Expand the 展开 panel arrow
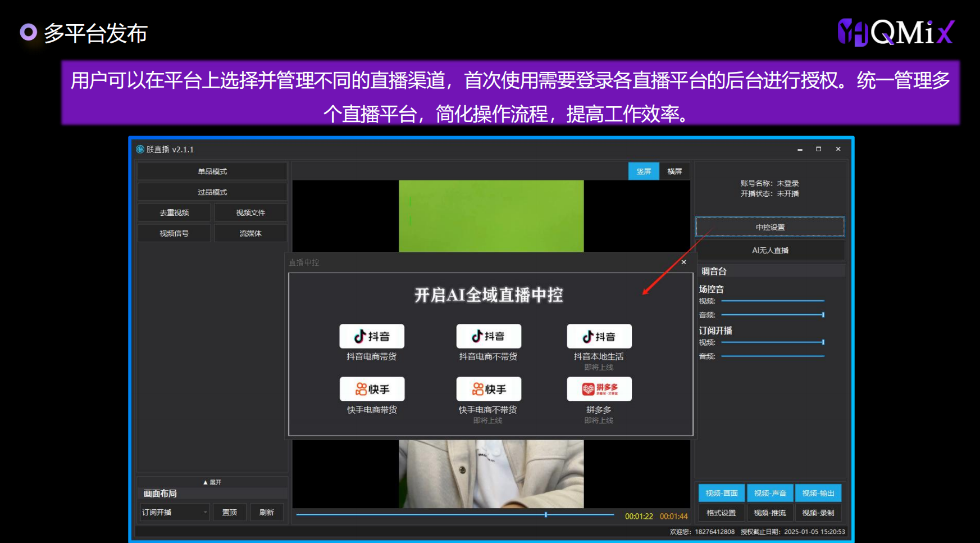Image resolution: width=980 pixels, height=543 pixels. 212,482
